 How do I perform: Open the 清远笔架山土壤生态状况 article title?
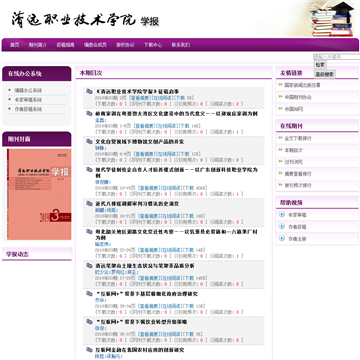pyautogui.click(x=145, y=266)
